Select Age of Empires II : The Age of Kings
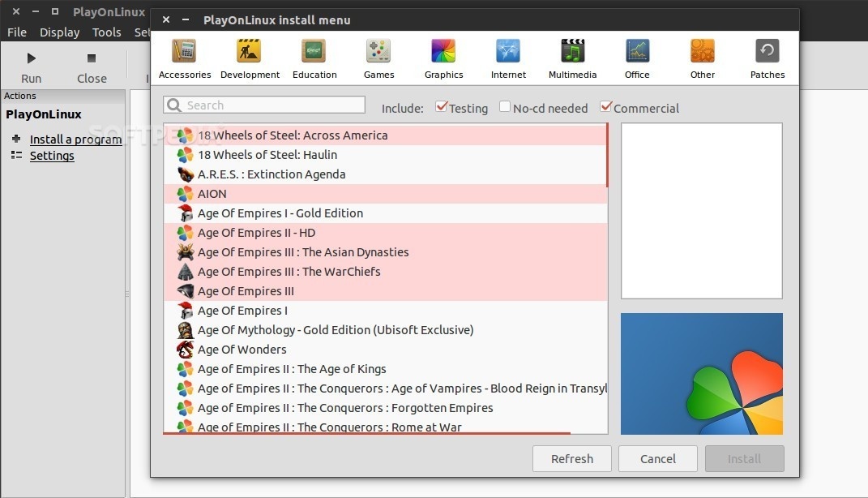Image resolution: width=868 pixels, height=498 pixels. click(x=385, y=369)
